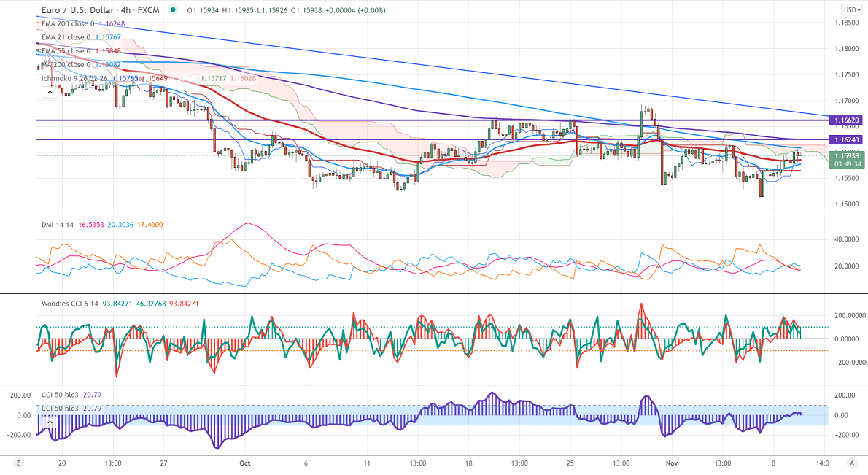Click the DMI value 17.4000
Screen dimensions: 868x475
coord(150,225)
